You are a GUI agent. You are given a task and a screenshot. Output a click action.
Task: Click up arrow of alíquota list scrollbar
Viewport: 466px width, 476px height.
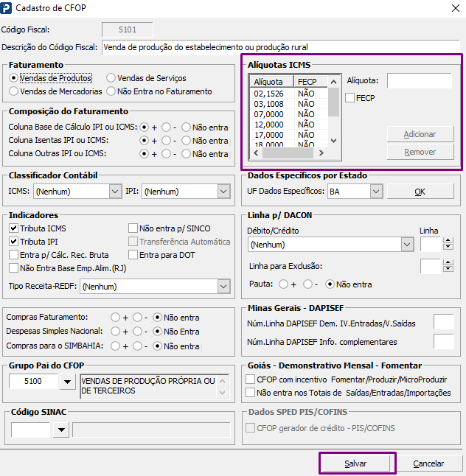333,82
